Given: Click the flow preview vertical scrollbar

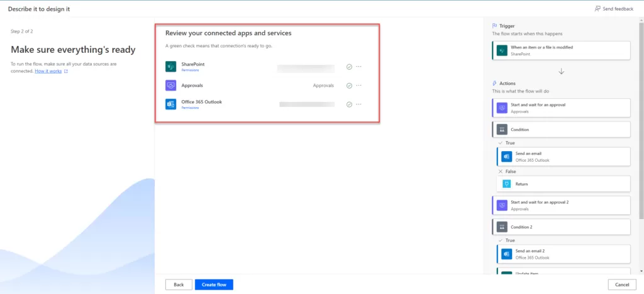Looking at the screenshot, I should (641, 126).
